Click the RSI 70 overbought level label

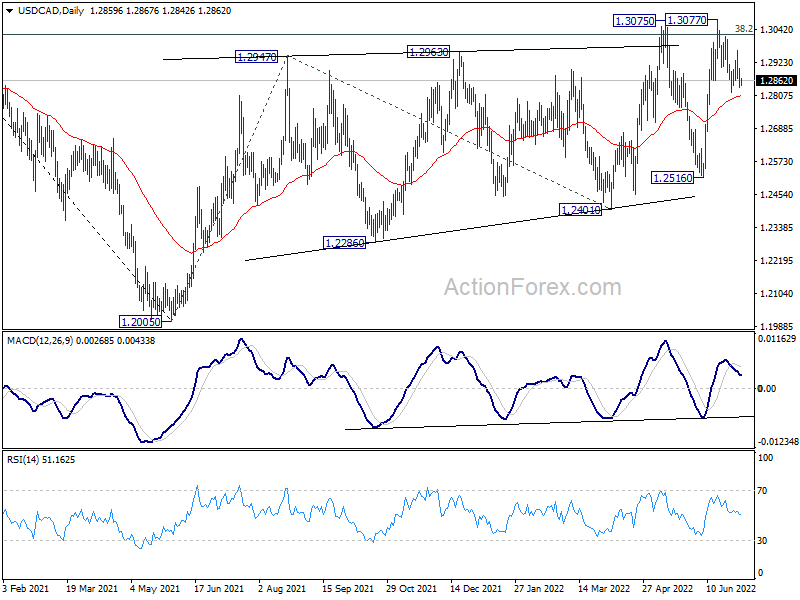tap(762, 491)
